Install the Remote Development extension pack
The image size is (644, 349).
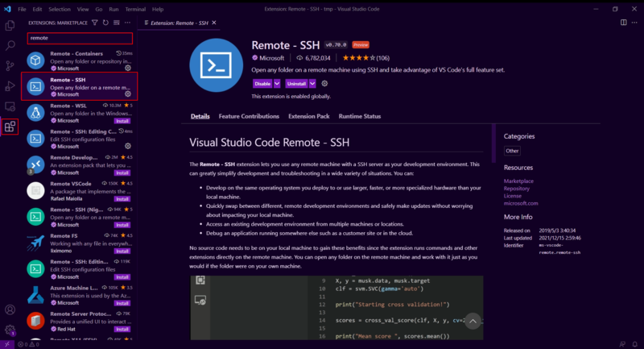pos(122,172)
